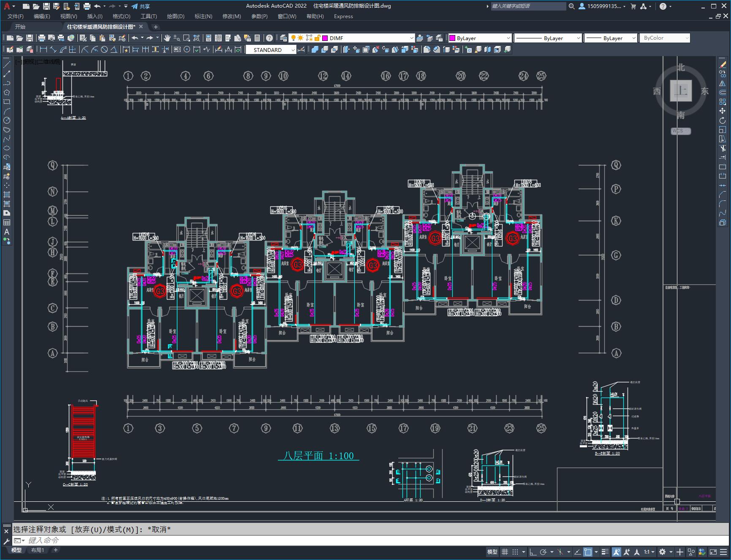Toggle snap mode in status bar

click(515, 552)
